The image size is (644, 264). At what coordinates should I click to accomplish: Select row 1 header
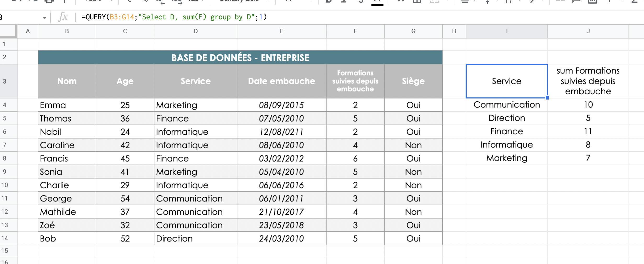9,44
